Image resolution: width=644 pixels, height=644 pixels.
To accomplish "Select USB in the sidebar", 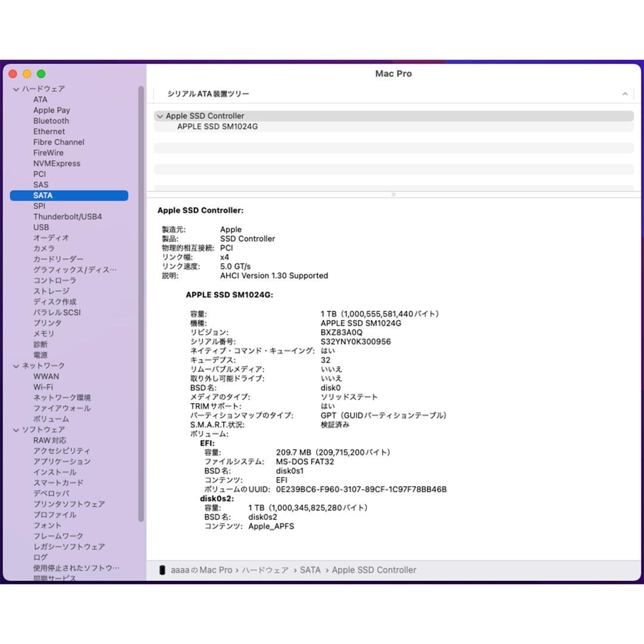I will coord(41,228).
